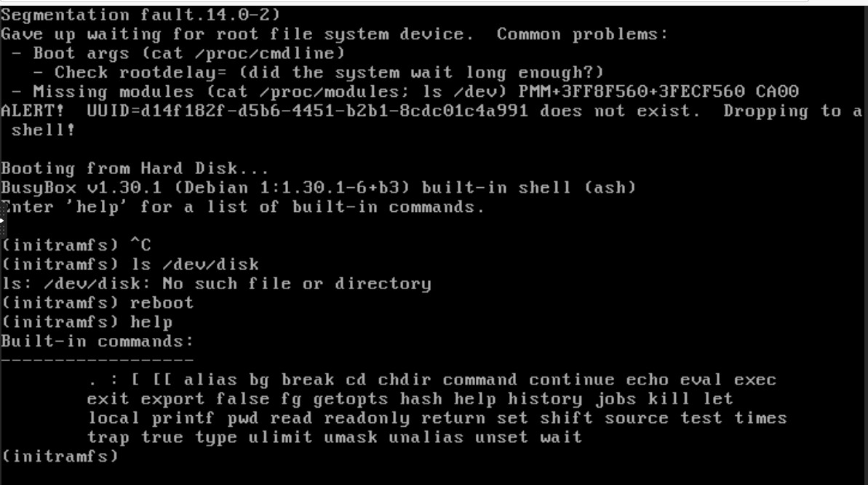Image resolution: width=868 pixels, height=485 pixels.
Task: Click the UUID string in ALERT line
Action: [x=307, y=111]
